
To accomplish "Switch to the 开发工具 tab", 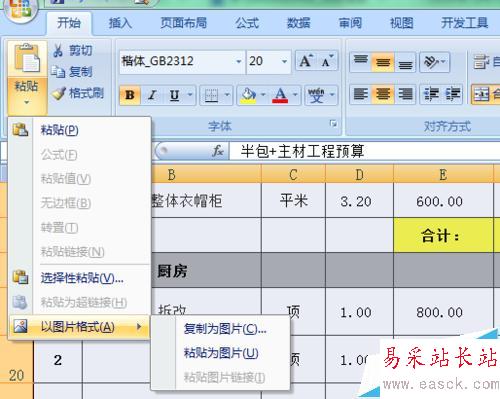I will (x=465, y=23).
